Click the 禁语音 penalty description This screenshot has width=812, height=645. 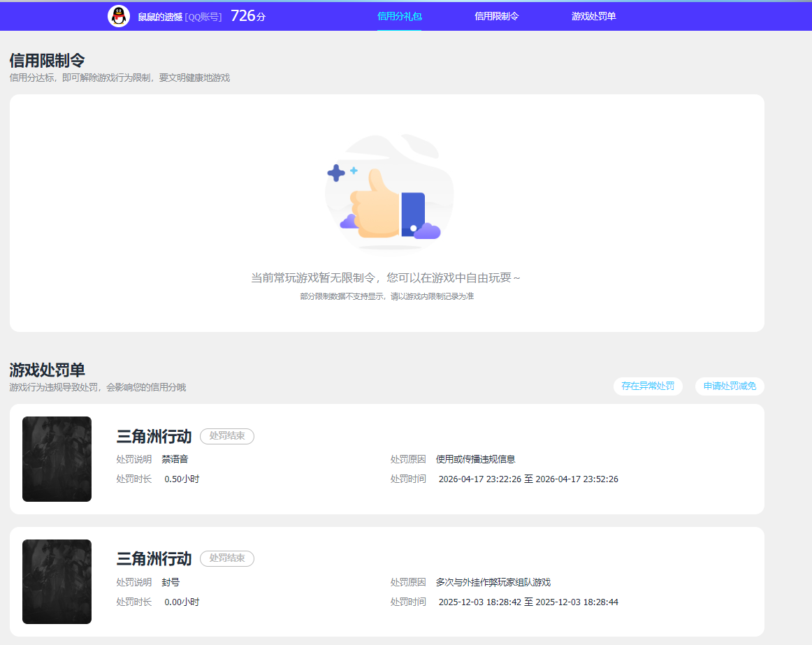pyautogui.click(x=175, y=459)
